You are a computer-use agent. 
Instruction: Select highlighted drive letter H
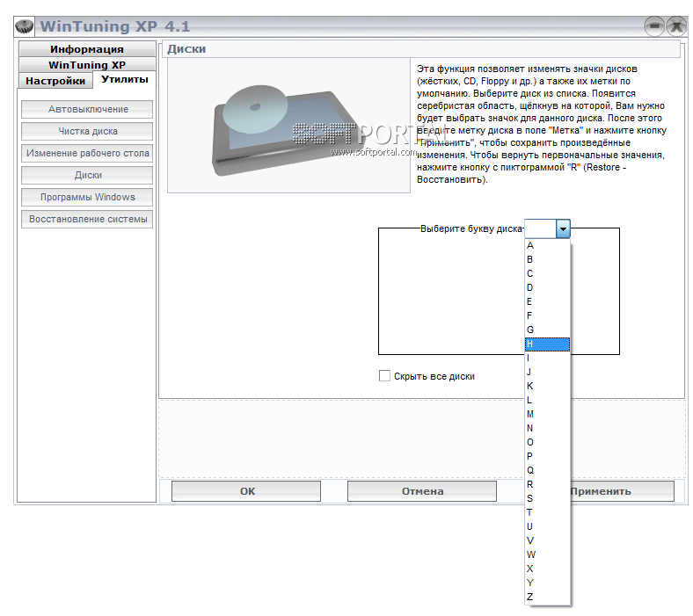pos(547,344)
